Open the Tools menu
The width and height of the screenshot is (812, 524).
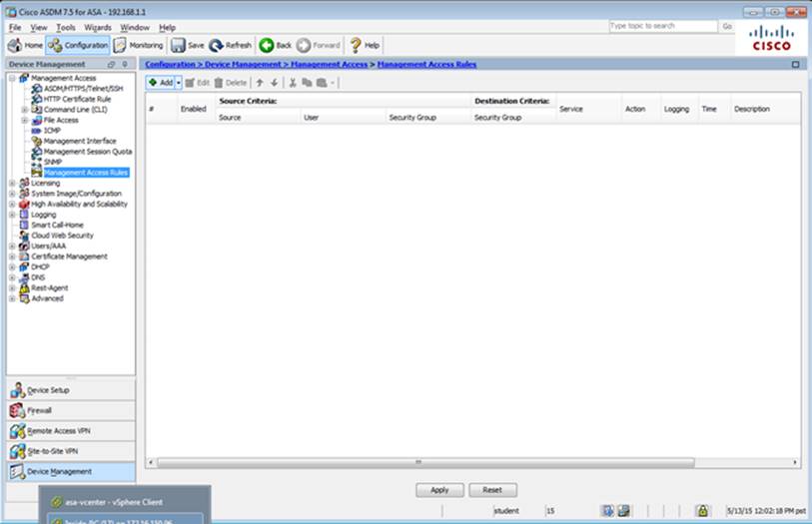(66, 27)
